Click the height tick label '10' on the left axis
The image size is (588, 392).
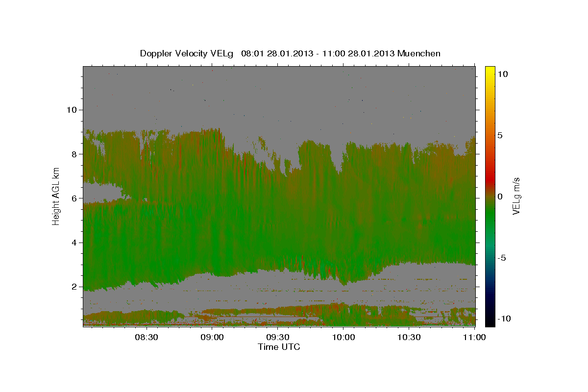tap(73, 110)
